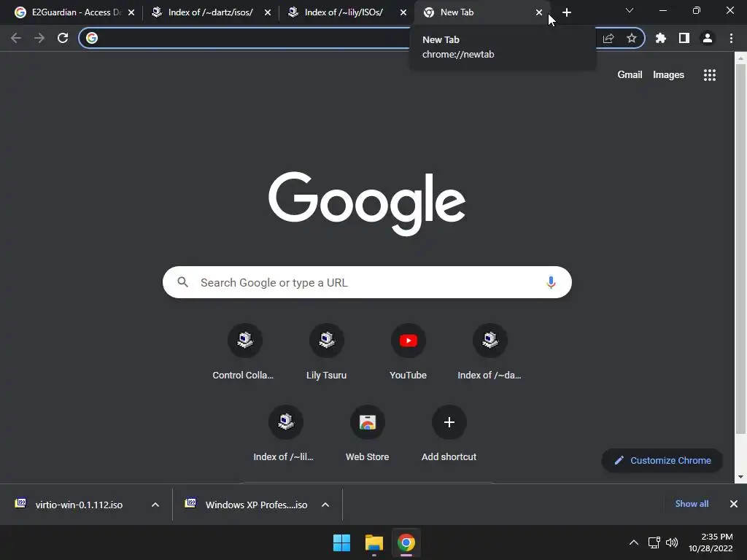Expand options for Windows XP Profes....iso download

(x=325, y=505)
